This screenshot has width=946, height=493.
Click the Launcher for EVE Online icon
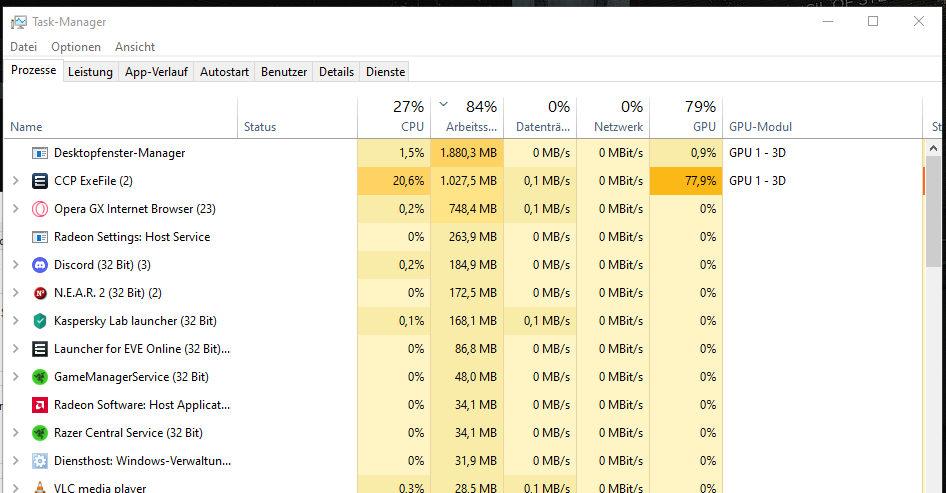(40, 349)
